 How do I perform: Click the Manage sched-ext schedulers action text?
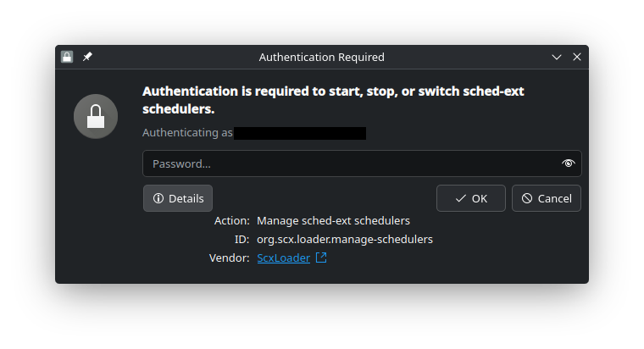coord(333,220)
